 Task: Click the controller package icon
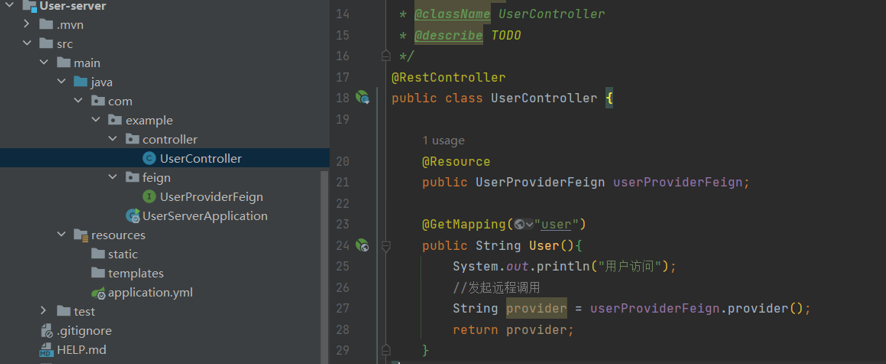pos(132,139)
